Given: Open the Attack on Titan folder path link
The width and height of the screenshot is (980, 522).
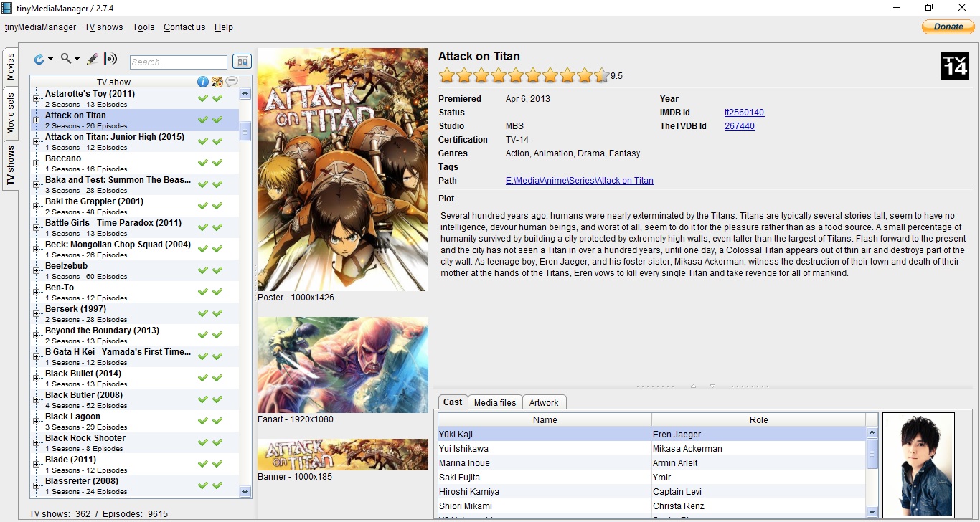Looking at the screenshot, I should pyautogui.click(x=580, y=181).
